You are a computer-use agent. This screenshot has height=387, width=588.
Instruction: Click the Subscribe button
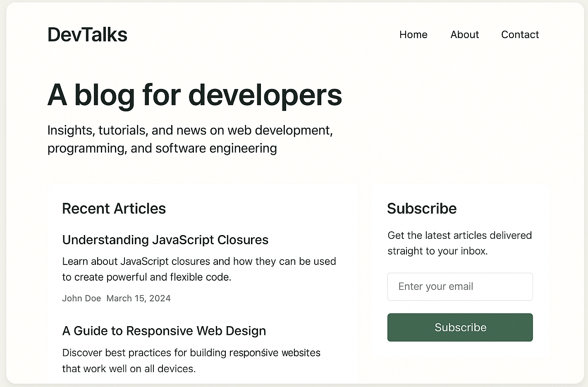pos(460,327)
